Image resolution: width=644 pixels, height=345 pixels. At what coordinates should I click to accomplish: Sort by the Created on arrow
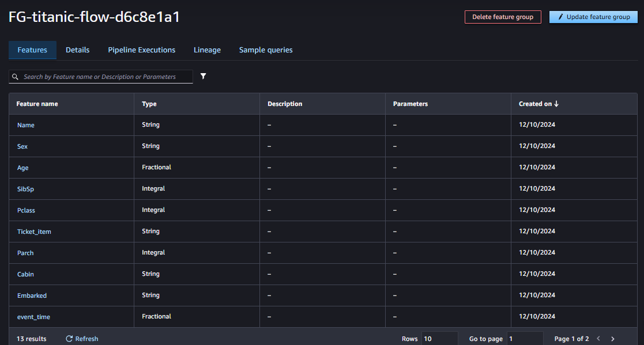(556, 104)
